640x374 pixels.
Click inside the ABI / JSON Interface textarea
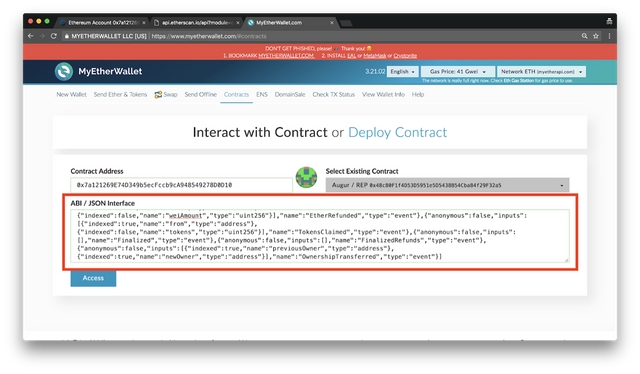point(320,236)
